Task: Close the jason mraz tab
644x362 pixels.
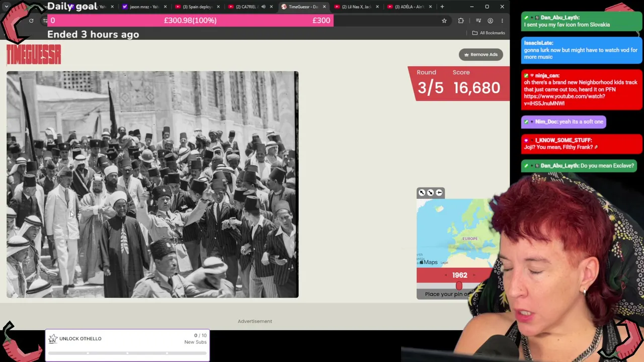Action: tap(165, 7)
